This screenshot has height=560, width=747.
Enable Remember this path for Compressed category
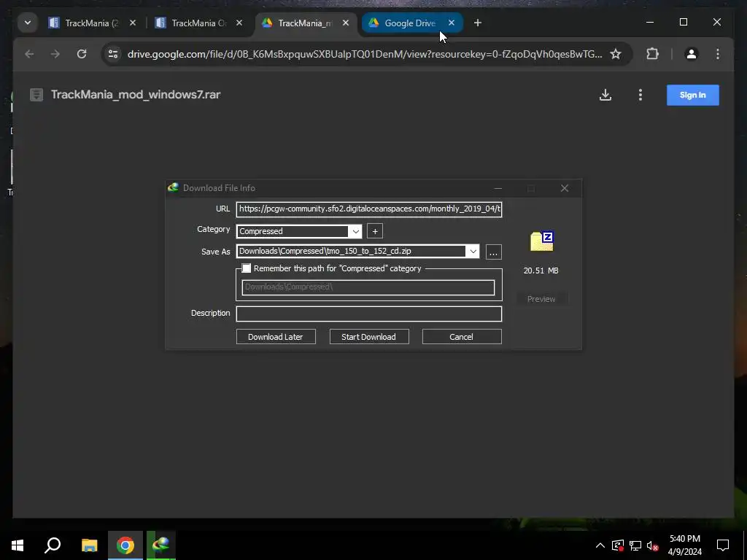coord(247,268)
